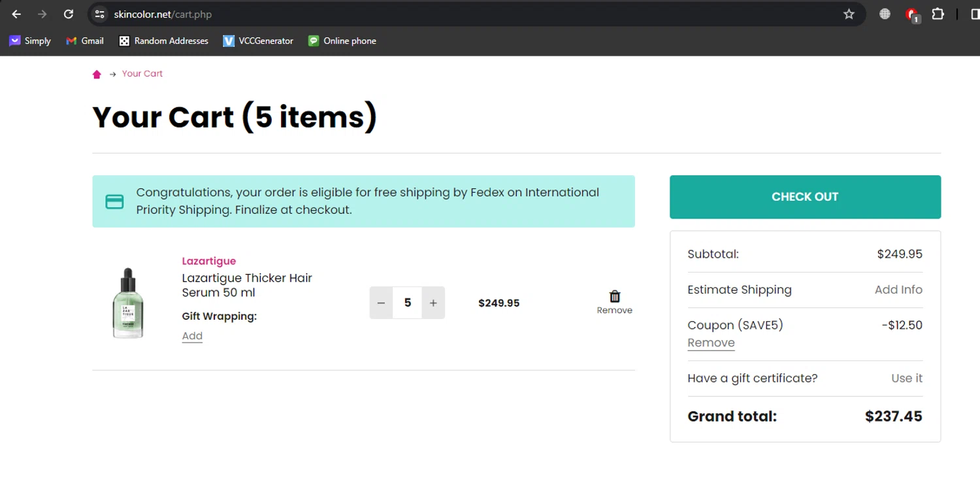Open the Online phone bookmark

pyautogui.click(x=342, y=41)
